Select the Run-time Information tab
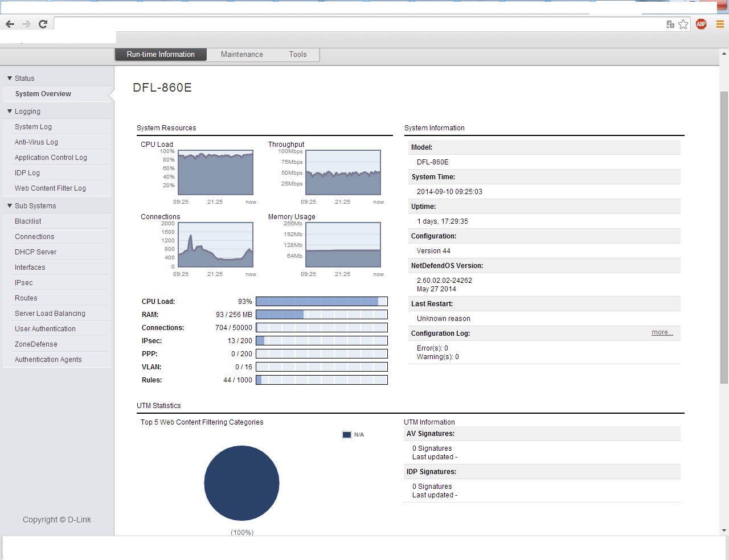The image size is (729, 560). [161, 55]
